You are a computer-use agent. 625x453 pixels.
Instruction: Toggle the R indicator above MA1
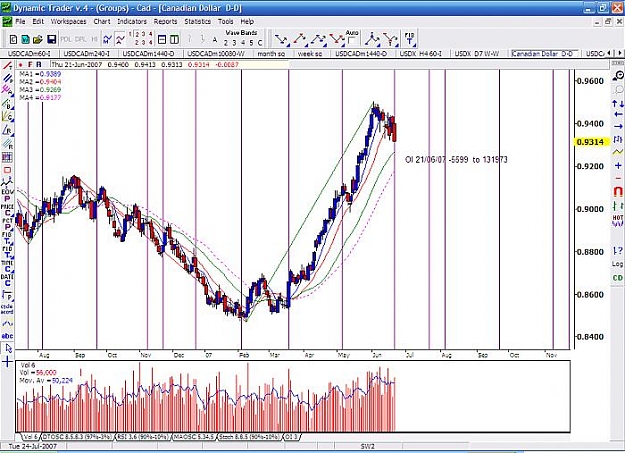coord(39,65)
